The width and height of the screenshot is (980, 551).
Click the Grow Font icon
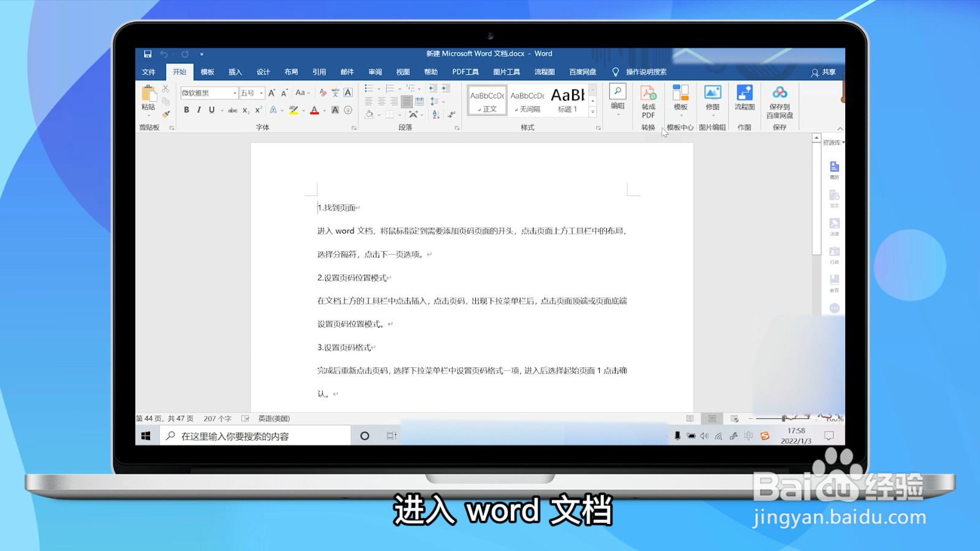pyautogui.click(x=271, y=92)
